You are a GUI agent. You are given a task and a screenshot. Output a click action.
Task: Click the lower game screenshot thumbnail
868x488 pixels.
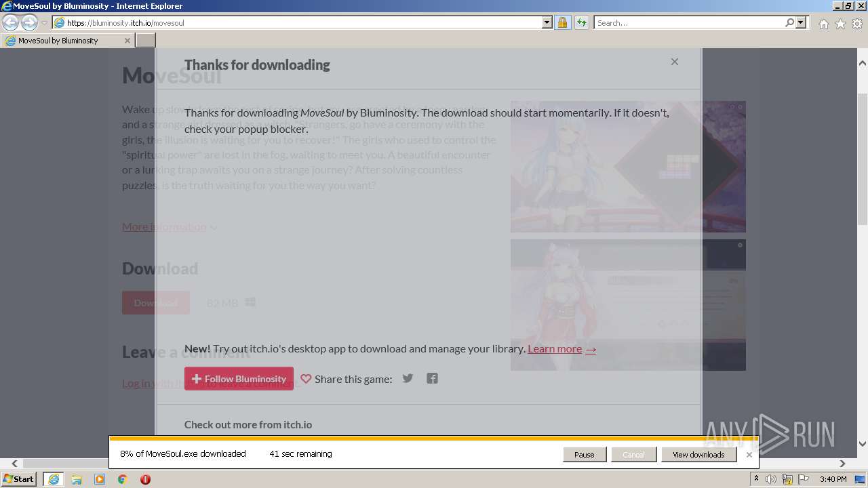tap(628, 305)
